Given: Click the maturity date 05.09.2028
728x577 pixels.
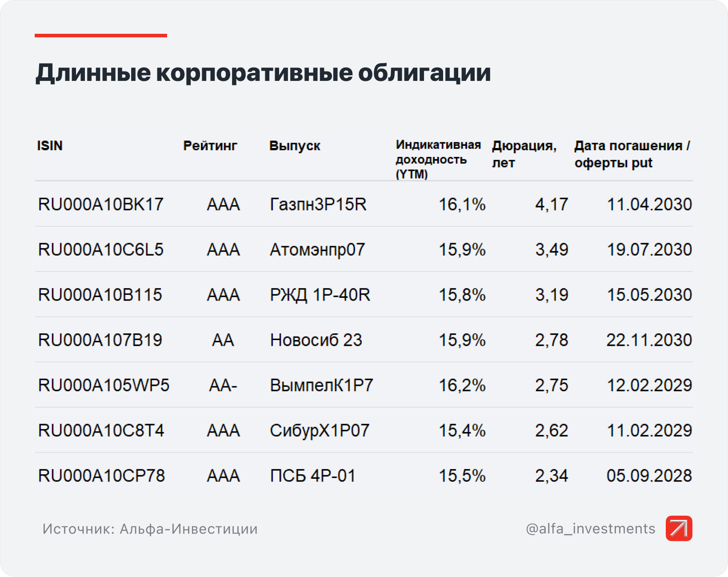Looking at the screenshot, I should [649, 476].
